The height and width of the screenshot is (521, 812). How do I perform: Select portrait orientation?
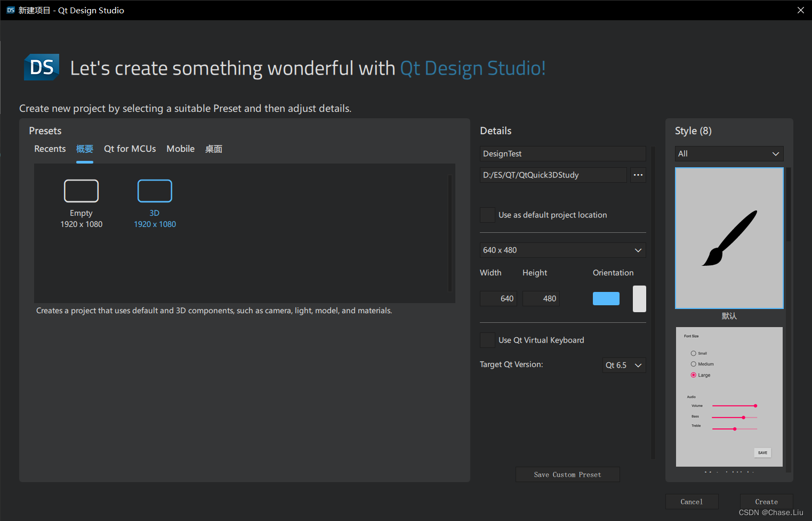pos(639,298)
